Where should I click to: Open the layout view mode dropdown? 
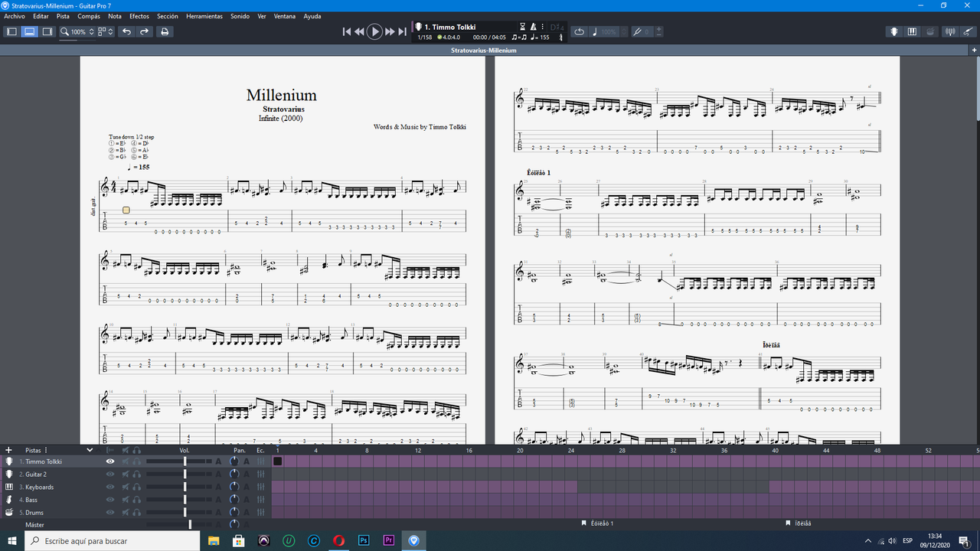[x=106, y=31]
